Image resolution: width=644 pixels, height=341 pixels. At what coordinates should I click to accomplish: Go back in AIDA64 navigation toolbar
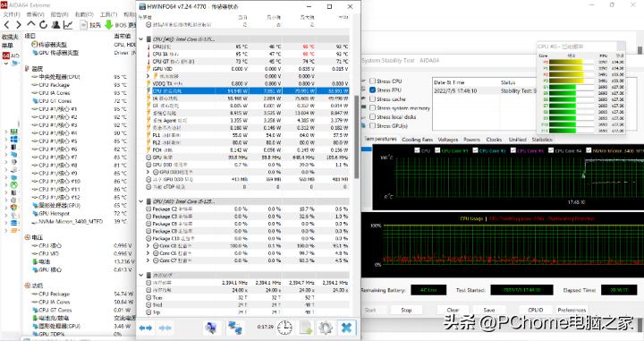pyautogui.click(x=6, y=25)
